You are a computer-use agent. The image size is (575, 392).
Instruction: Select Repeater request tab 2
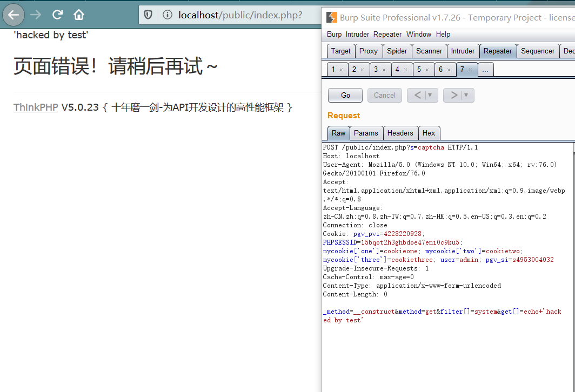pyautogui.click(x=355, y=69)
